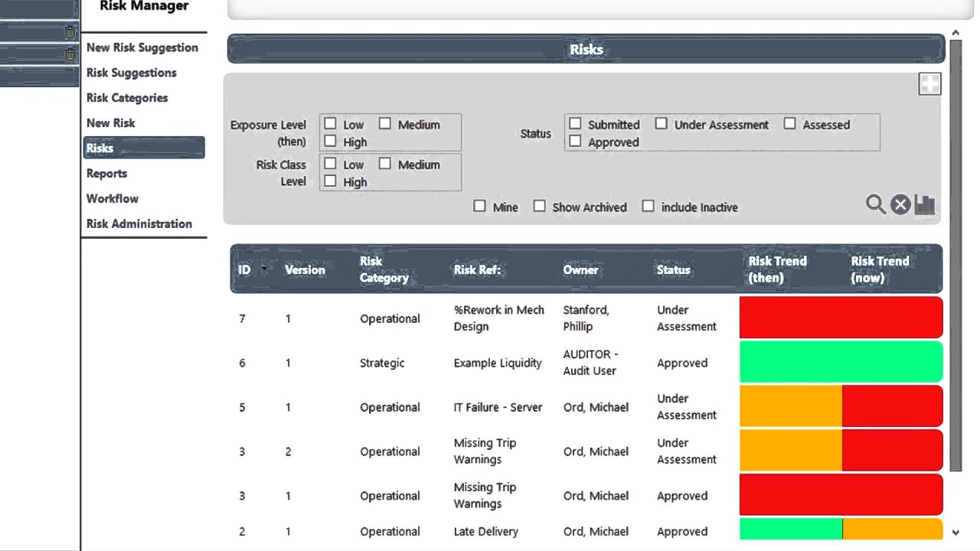Click scrollbar down arrow on the right

tap(955, 533)
